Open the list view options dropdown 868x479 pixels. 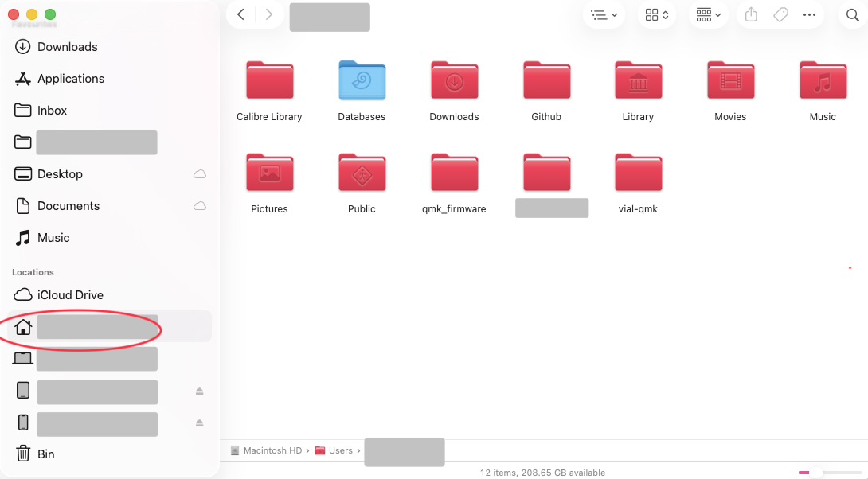[604, 15]
